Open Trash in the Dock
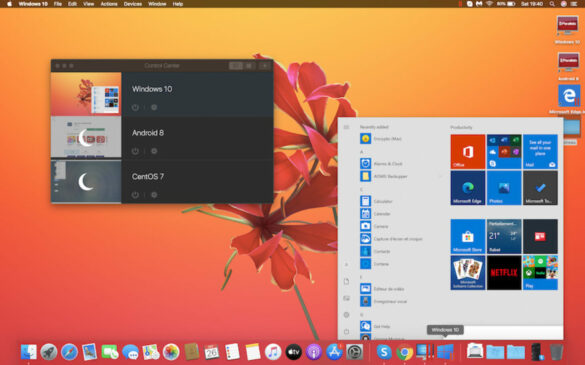Viewport: 585px width, 365px height. point(556,352)
